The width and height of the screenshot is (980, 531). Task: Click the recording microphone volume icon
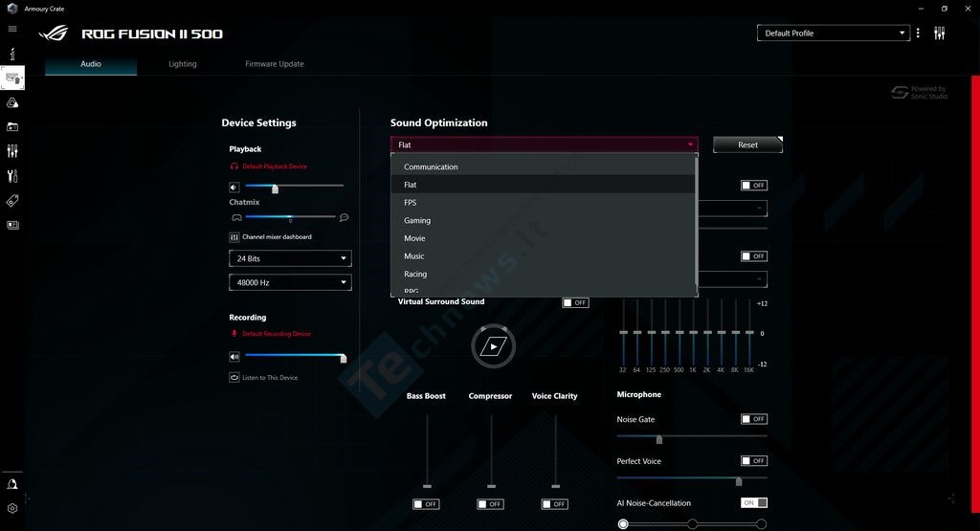pos(234,357)
